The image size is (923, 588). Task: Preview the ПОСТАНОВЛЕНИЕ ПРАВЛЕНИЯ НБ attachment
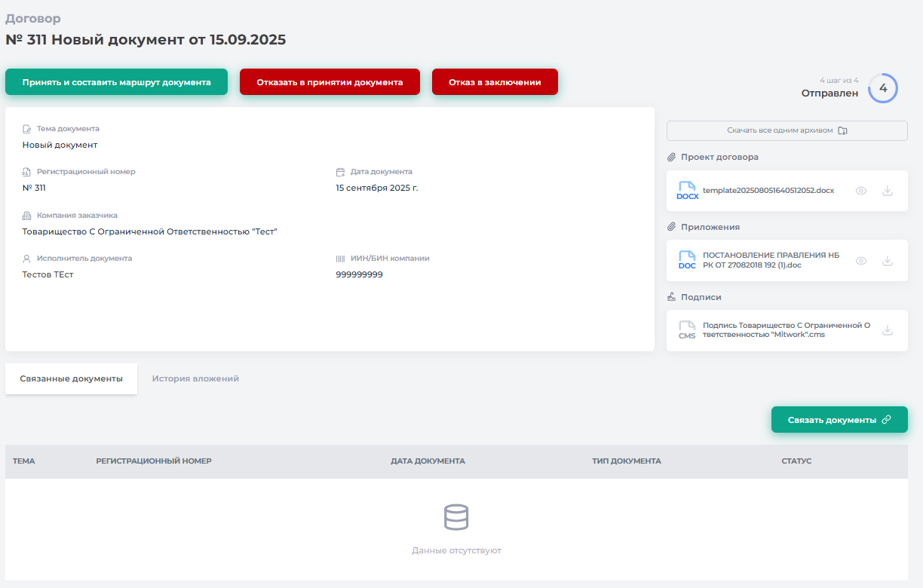click(x=861, y=261)
